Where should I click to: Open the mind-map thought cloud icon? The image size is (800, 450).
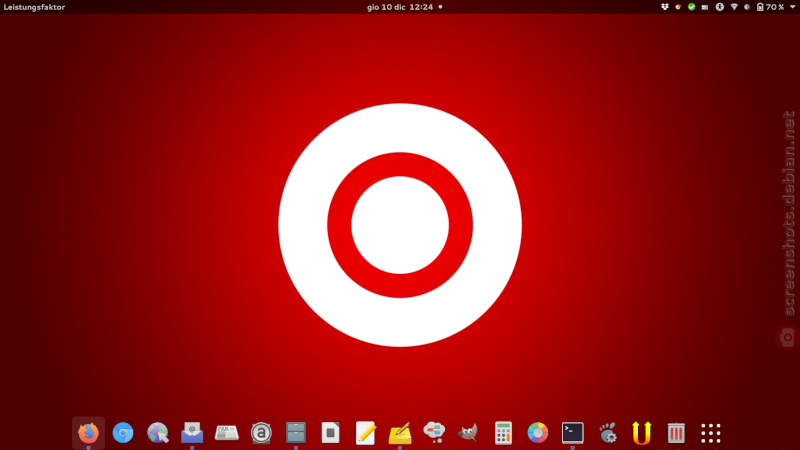[434, 433]
